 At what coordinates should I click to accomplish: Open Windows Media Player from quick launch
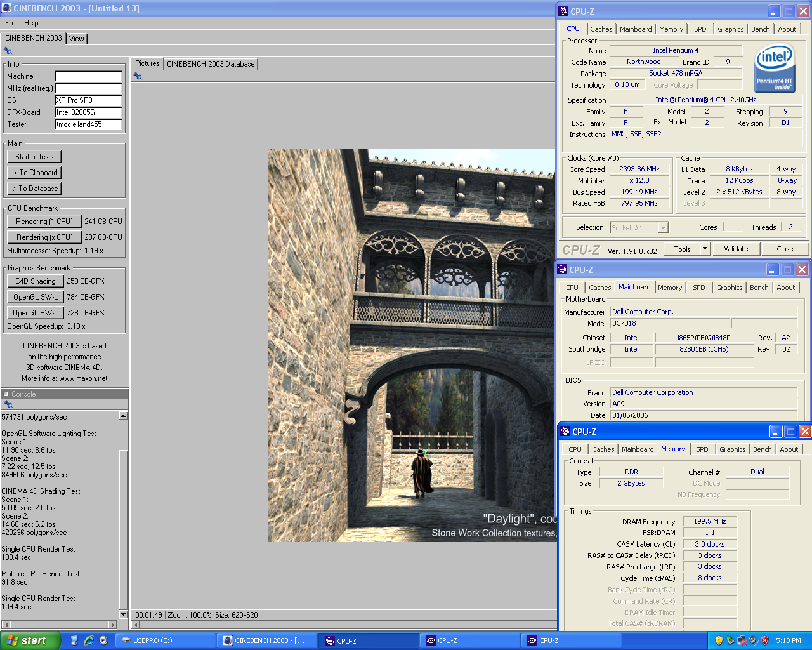click(103, 640)
